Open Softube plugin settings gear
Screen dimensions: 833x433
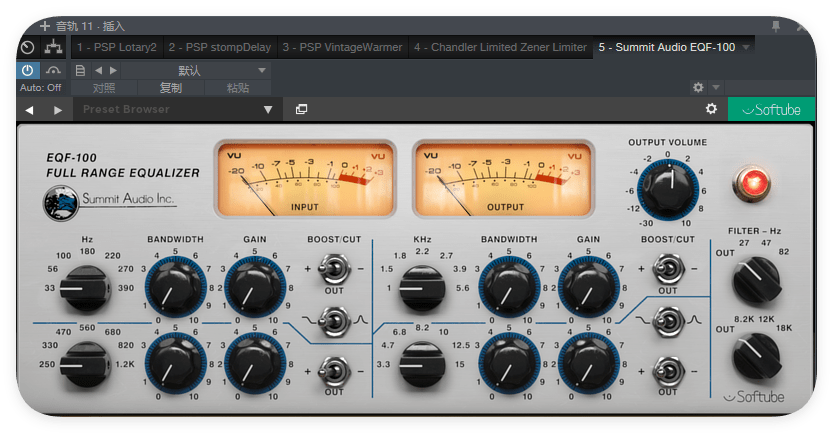click(x=711, y=109)
